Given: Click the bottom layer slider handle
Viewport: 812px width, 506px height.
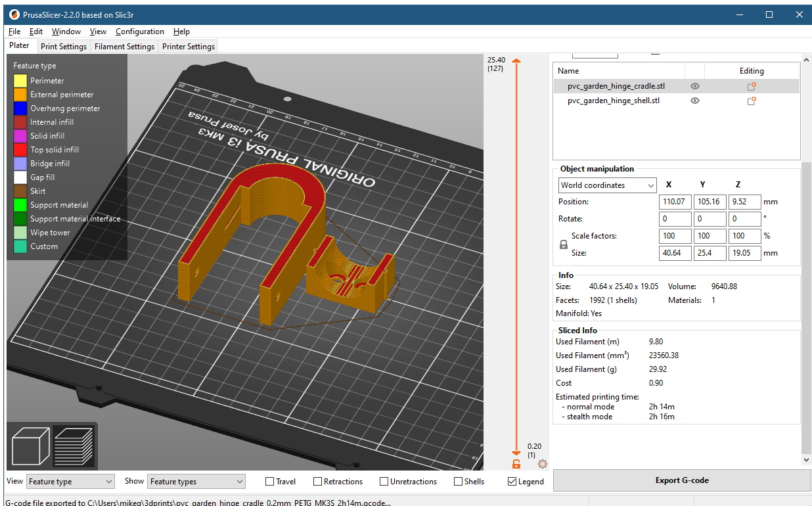Looking at the screenshot, I should coord(516,453).
